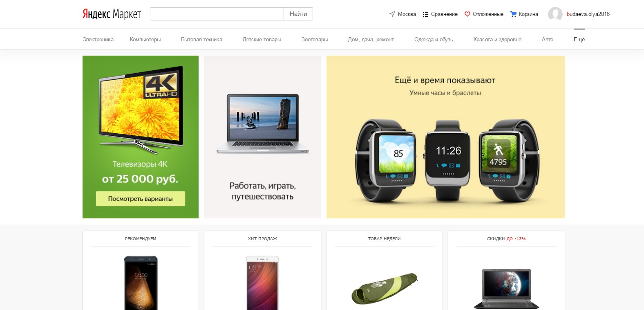Click the Найти search button

click(x=298, y=14)
